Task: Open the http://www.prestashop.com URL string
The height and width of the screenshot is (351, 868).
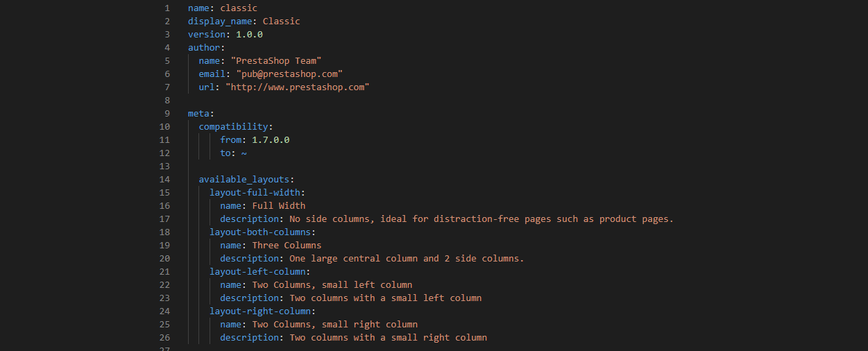Action: pyautogui.click(x=298, y=87)
